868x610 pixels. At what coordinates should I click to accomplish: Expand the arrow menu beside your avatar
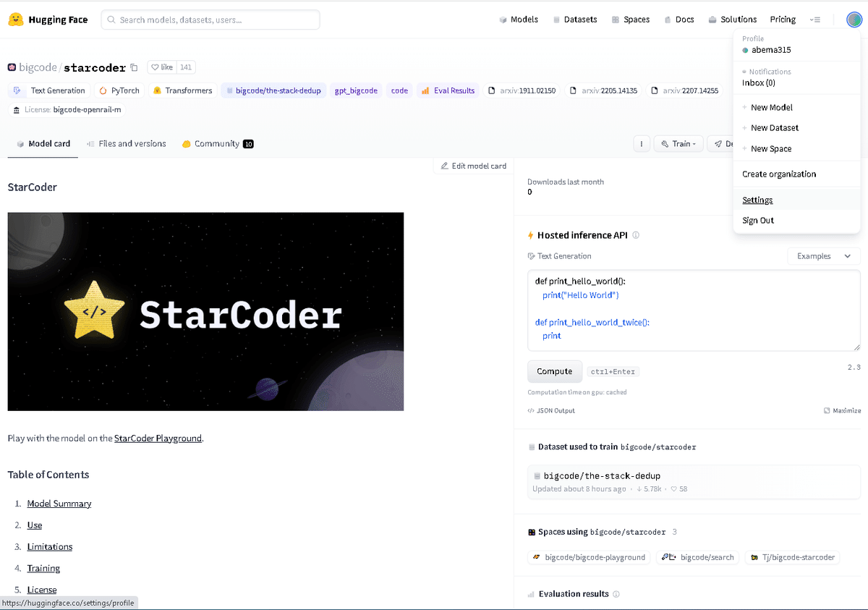[x=815, y=20]
